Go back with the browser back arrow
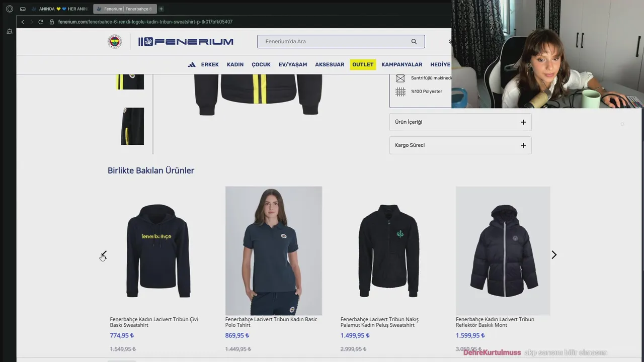The height and width of the screenshot is (362, 644). (x=23, y=22)
